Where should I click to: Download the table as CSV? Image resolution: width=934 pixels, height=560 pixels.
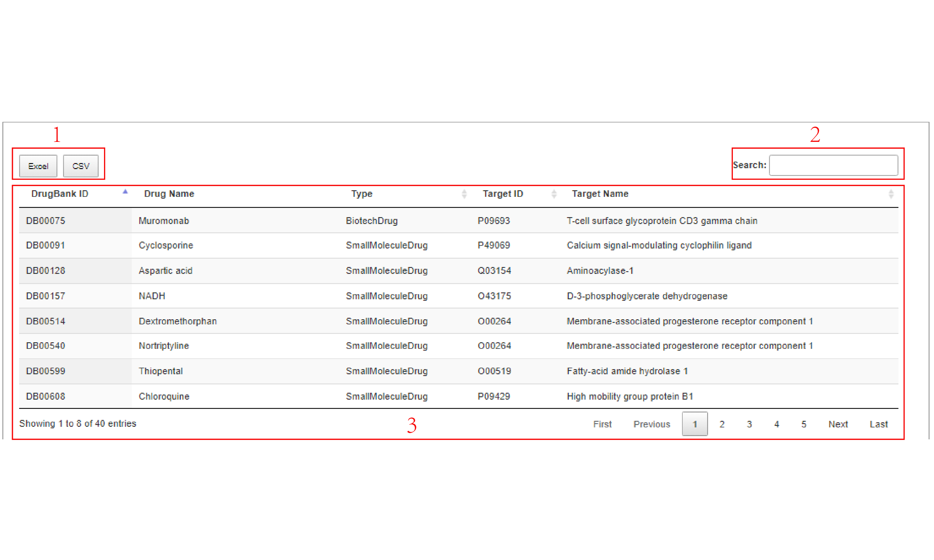tap(81, 166)
